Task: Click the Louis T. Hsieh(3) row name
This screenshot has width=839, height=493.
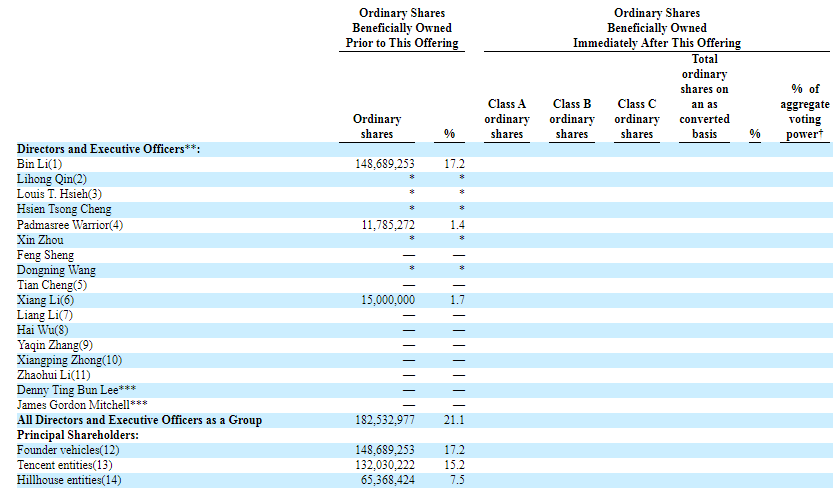Action: (59, 193)
